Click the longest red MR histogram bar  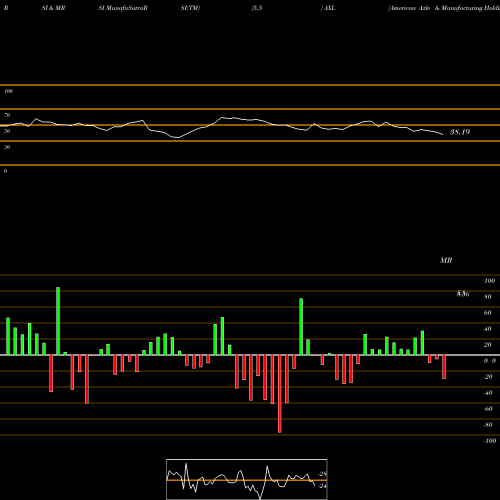point(280,394)
